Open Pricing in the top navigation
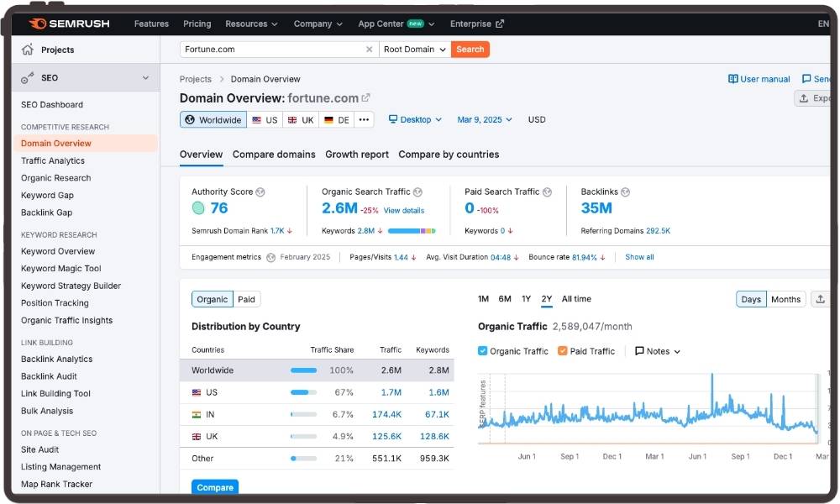Screen dimensions: 840x504 click(197, 24)
